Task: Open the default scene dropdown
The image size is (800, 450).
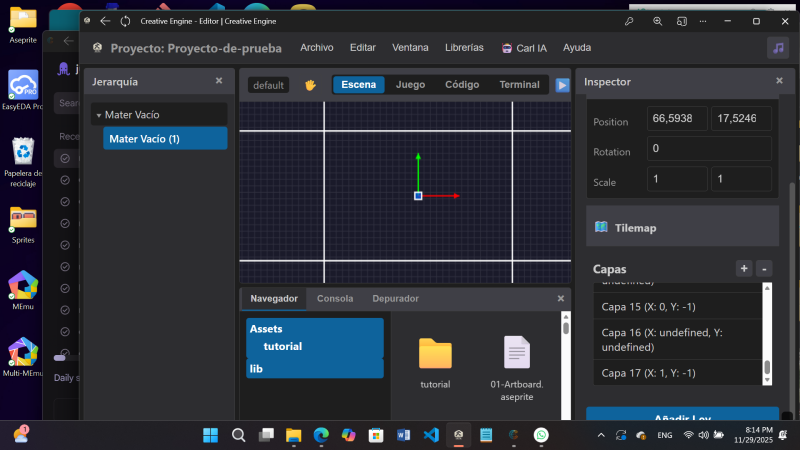Action: coord(268,85)
